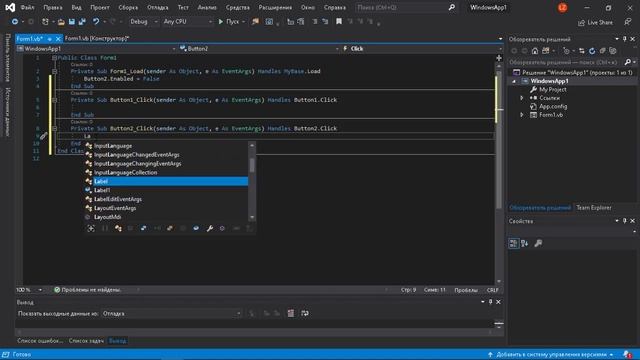Screen dimensions: 640x360
Task: Click the Property Pages wrench icon in Properties
Action: pos(538,243)
